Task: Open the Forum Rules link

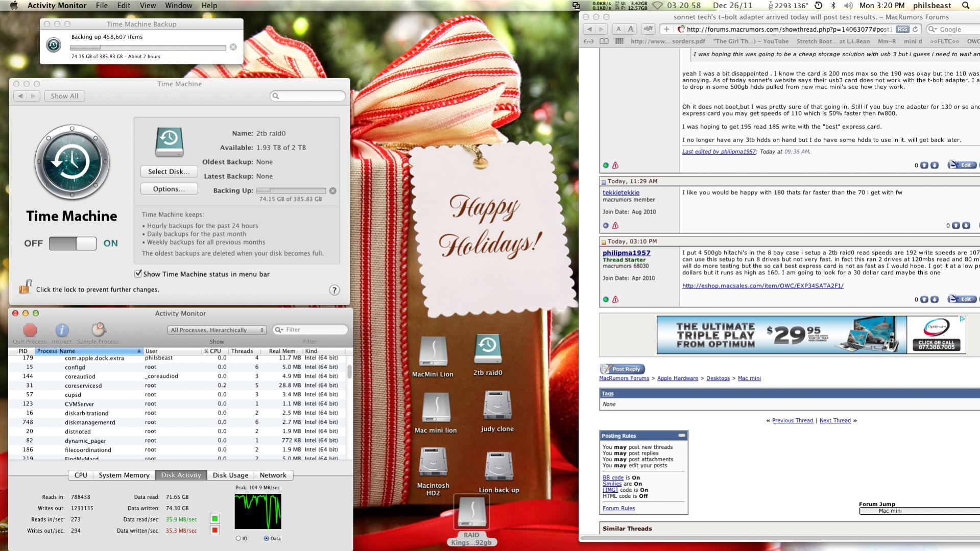Action: tap(619, 508)
